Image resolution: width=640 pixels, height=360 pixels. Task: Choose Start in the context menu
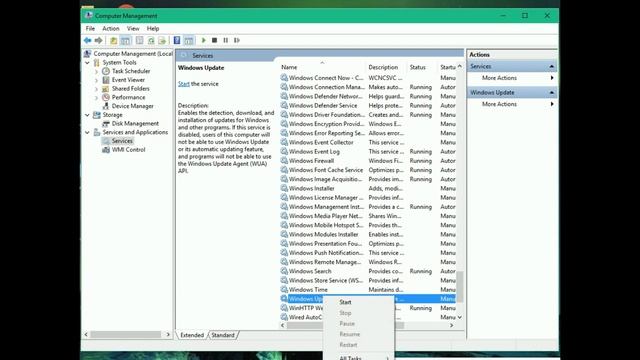[345, 302]
